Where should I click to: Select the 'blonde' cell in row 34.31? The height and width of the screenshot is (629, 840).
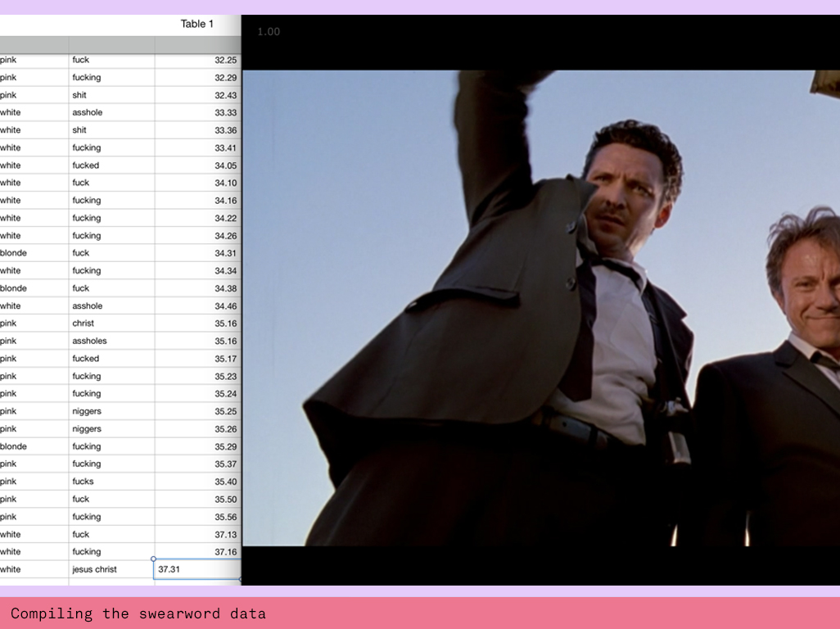point(34,253)
